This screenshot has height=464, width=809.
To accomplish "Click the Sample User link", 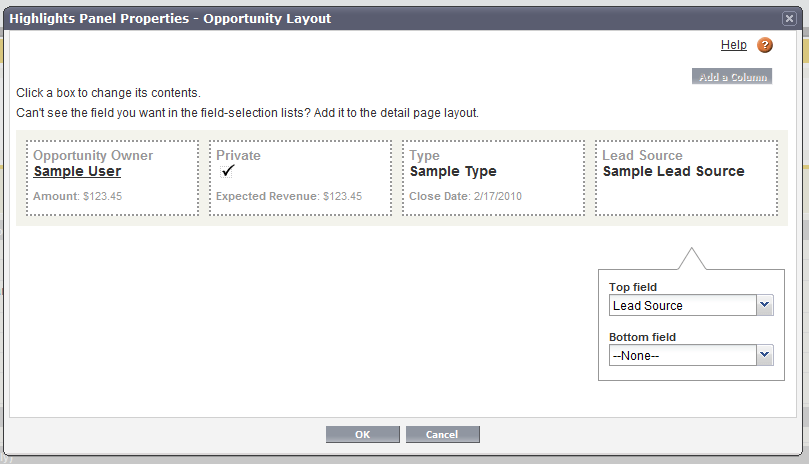I will click(x=77, y=172).
